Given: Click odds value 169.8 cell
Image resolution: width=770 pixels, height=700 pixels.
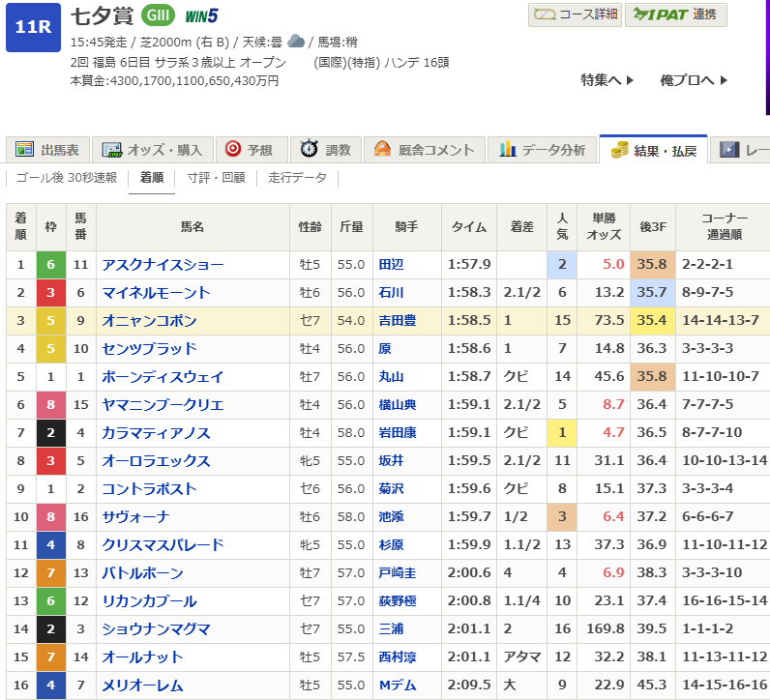Looking at the screenshot, I should (604, 628).
